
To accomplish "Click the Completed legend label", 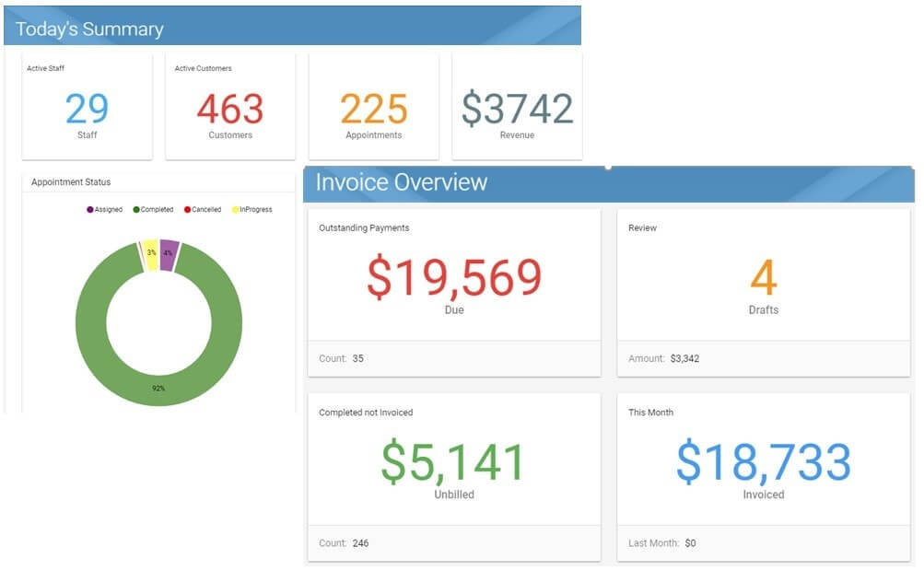I will [x=157, y=210].
